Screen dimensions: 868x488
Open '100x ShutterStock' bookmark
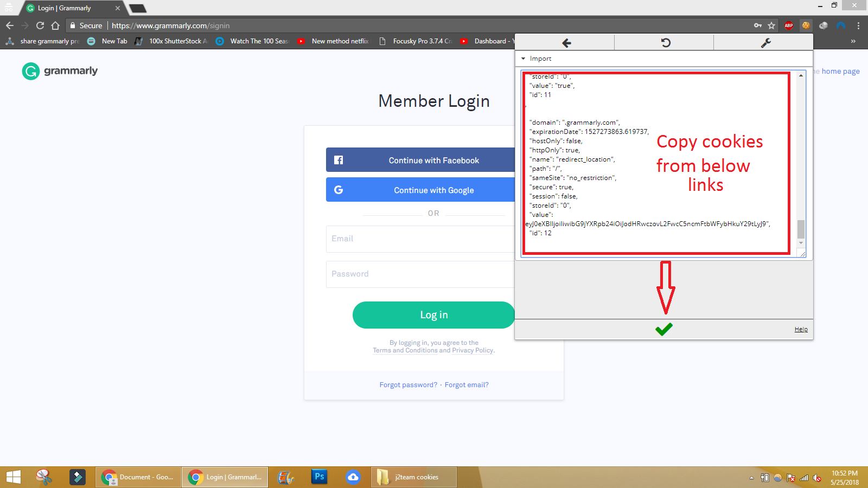pyautogui.click(x=171, y=41)
